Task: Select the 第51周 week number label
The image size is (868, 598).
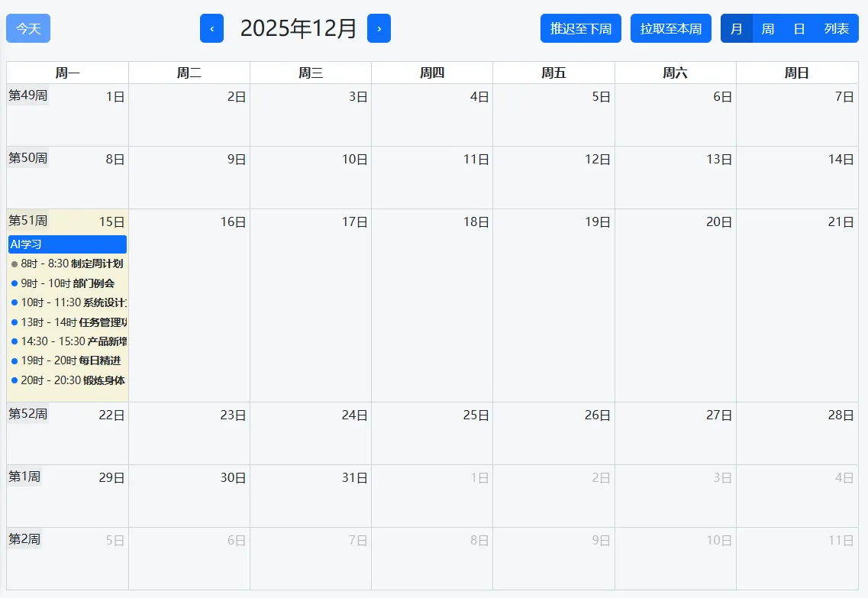Action: (x=27, y=221)
